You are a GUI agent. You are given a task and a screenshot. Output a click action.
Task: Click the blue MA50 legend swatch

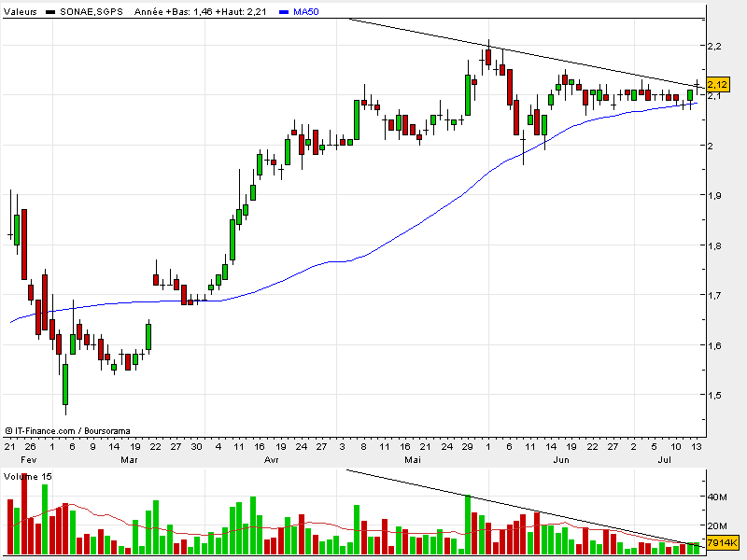point(284,12)
